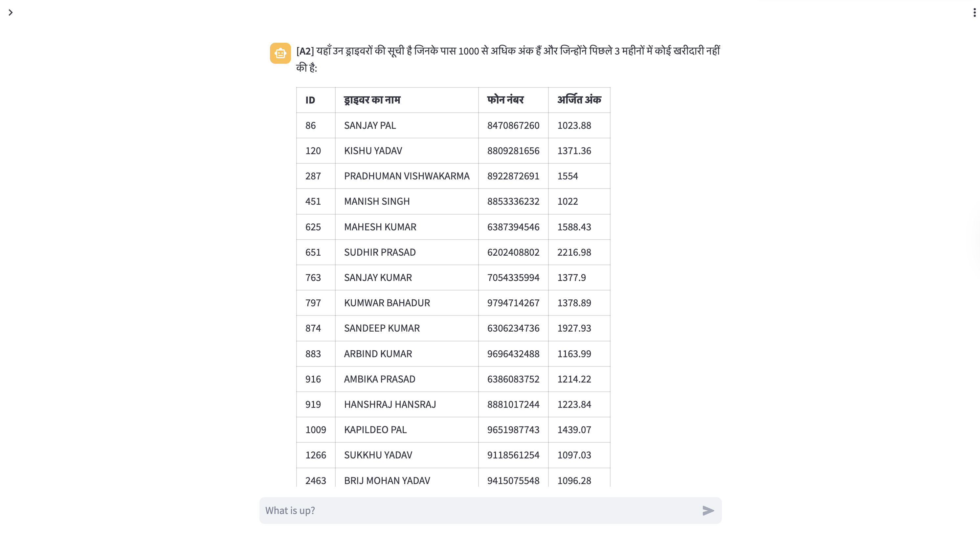Click the ड्राइवर का नाम column header
Viewport: 980px width, 558px height.
pyautogui.click(x=372, y=100)
